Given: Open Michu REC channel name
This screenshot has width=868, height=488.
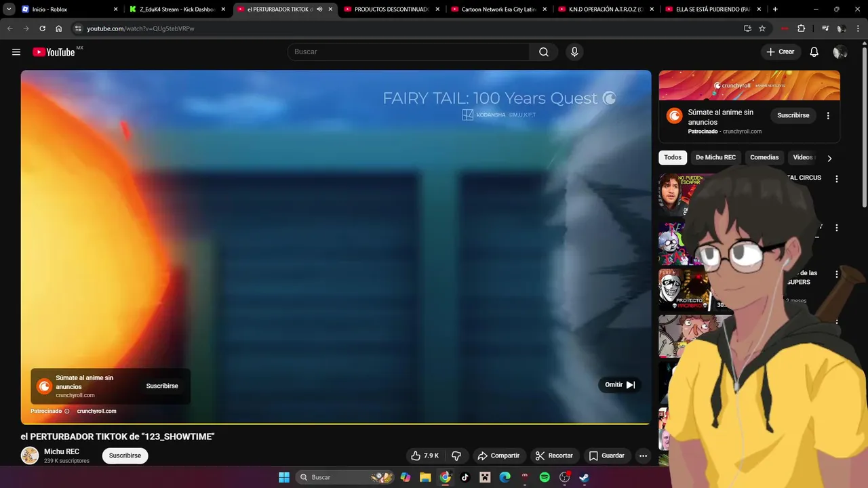Looking at the screenshot, I should [62, 451].
